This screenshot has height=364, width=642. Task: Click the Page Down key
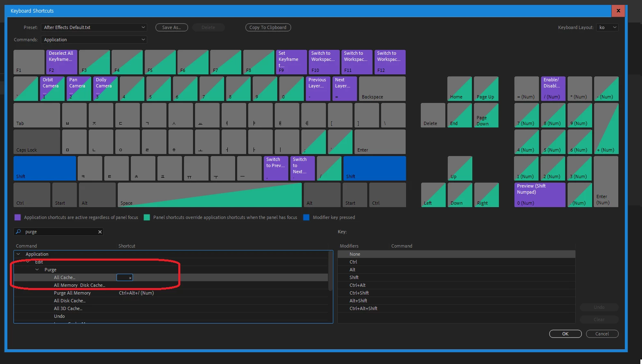pyautogui.click(x=486, y=115)
